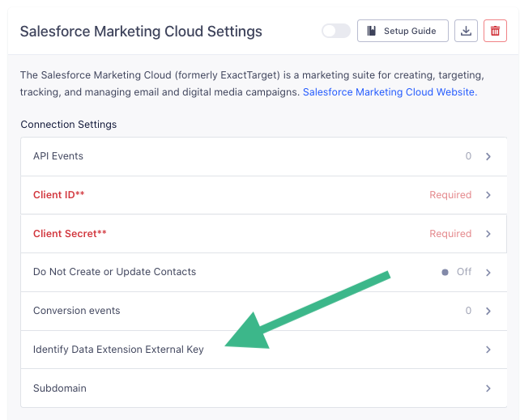Toggle the Salesforce Marketing Cloud integration switch
The height and width of the screenshot is (420, 520).
335,32
